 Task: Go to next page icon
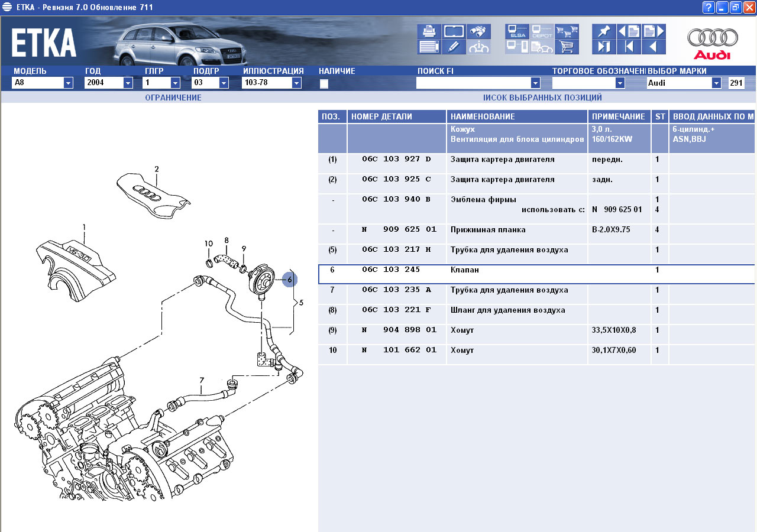654,31
